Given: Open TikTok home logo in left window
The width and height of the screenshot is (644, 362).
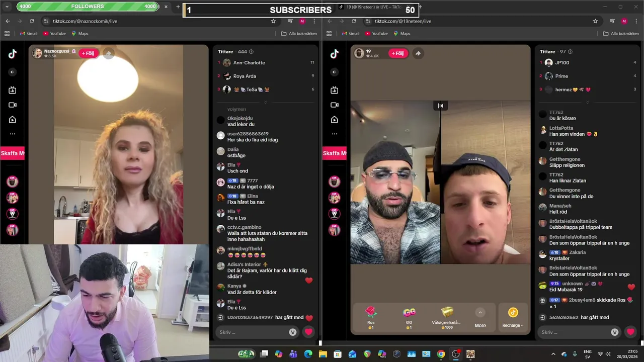Looking at the screenshot, I should [12, 54].
